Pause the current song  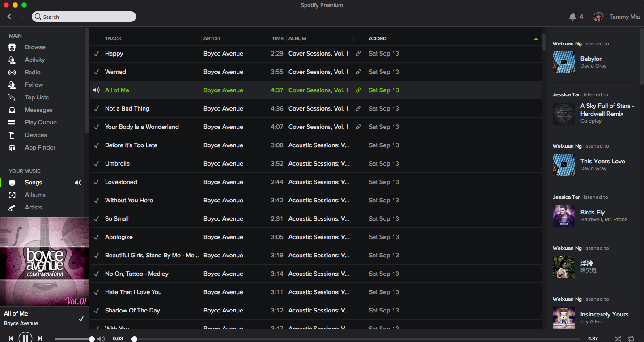pos(25,338)
